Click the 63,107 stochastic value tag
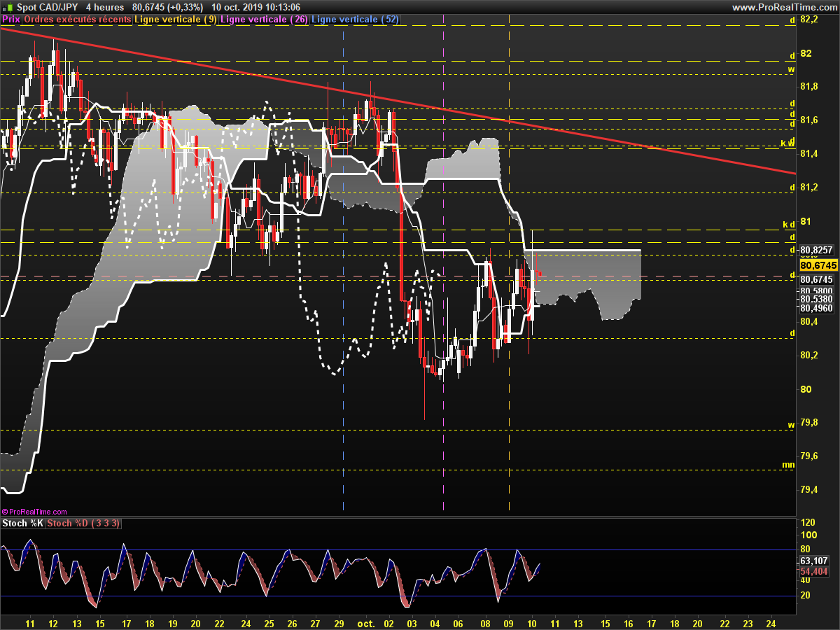Viewport: 840px width, 630px height. coord(814,561)
